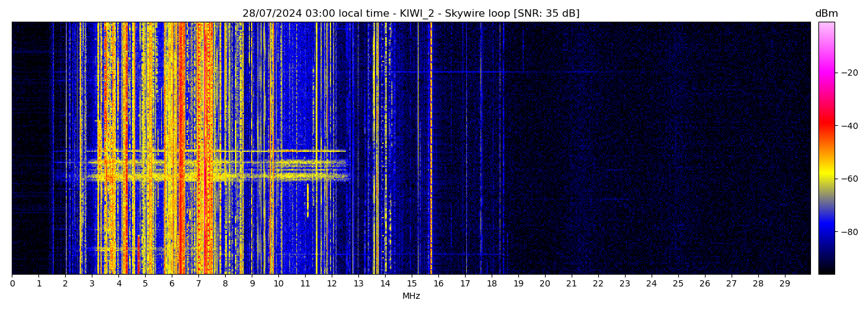The height and width of the screenshot is (310, 868).
Task: Click the 15 MHz tick label
Action: [x=412, y=284]
